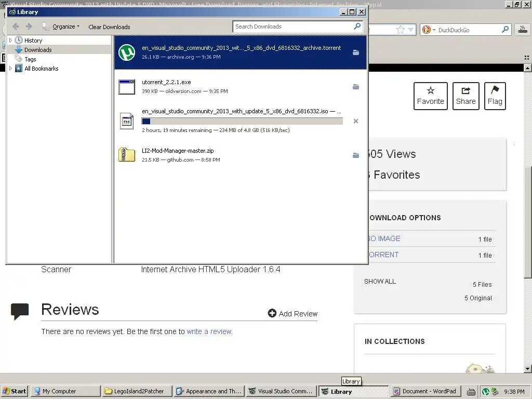Image resolution: width=532 pixels, height=399 pixels.
Task: Click the ISO download progress bar
Action: click(242, 121)
